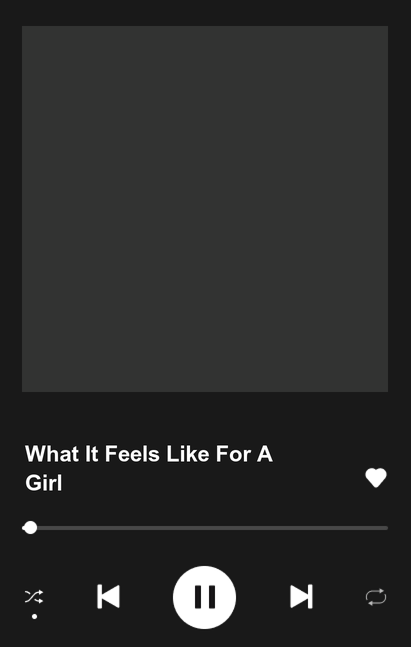Viewport: 411px width, 647px height.
Task: Go back to the previous track
Action: tap(109, 596)
